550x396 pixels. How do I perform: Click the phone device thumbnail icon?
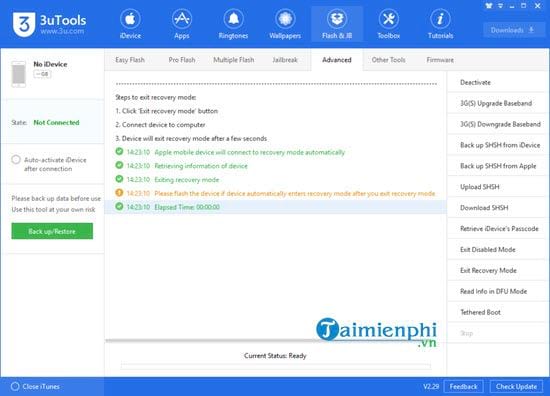(x=19, y=74)
